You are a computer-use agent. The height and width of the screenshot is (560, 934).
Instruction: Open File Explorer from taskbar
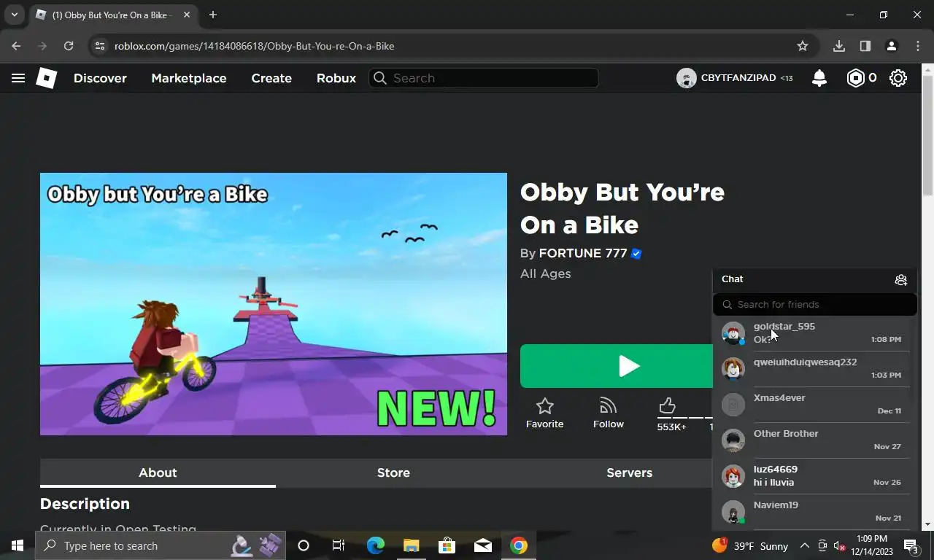[411, 545]
